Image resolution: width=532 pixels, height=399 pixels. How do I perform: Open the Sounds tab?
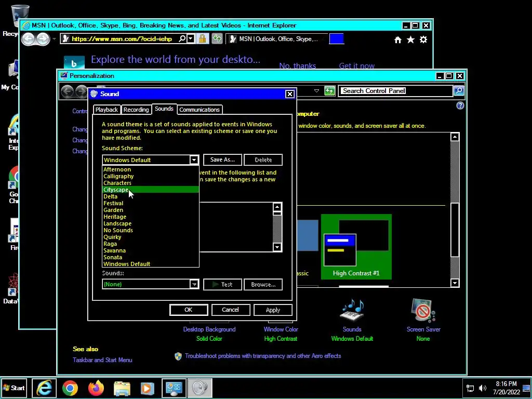(164, 109)
